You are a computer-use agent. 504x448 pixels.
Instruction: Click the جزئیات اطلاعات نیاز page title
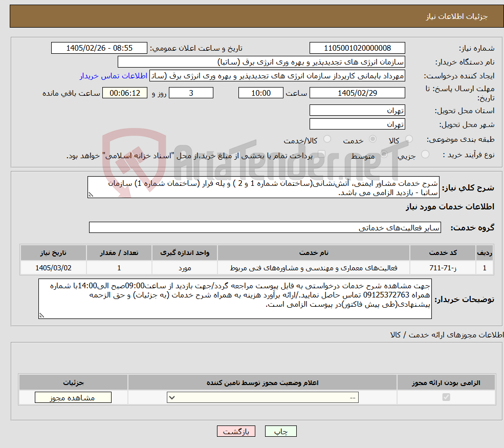pyautogui.click(x=457, y=16)
